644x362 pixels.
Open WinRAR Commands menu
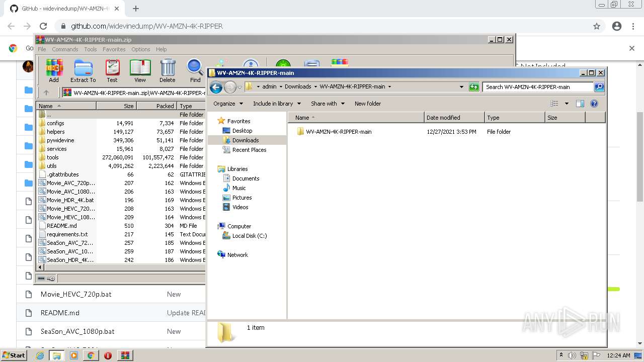coord(65,49)
